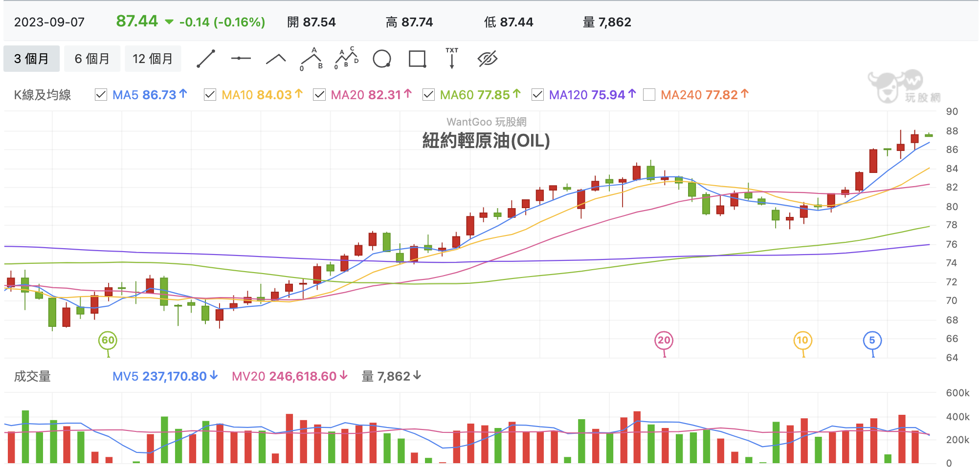Uncheck the MA10 moving average checkbox
The height and width of the screenshot is (470, 980).
coord(210,95)
